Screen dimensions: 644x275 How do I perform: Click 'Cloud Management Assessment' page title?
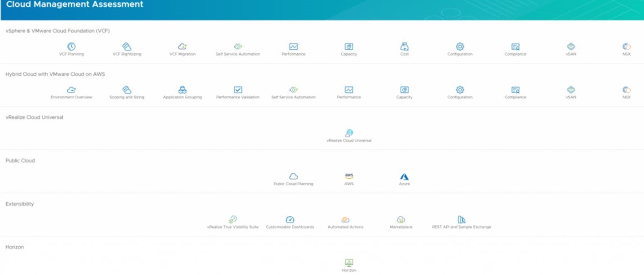(x=75, y=4)
